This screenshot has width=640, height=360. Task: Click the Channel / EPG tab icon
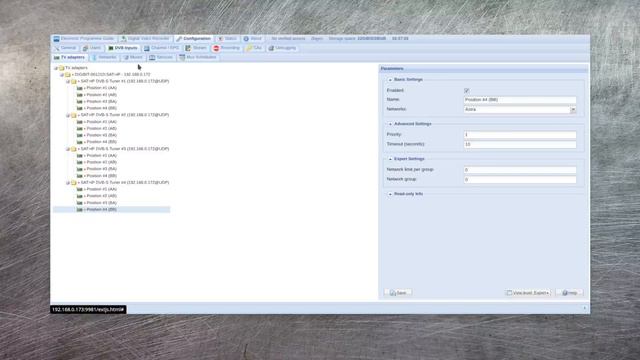(147, 48)
